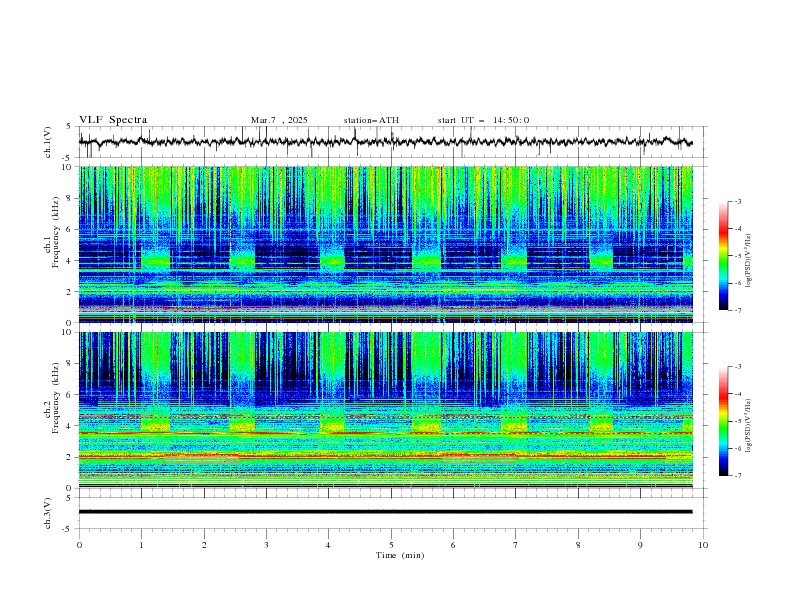Click the log(PSD) label beside ch.2 colorbar
792x612 pixels.
[x=748, y=425]
